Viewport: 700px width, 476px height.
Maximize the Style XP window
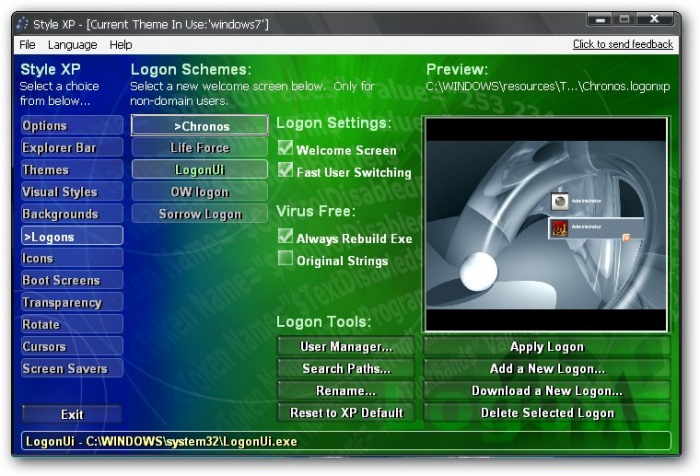pyautogui.click(x=624, y=19)
